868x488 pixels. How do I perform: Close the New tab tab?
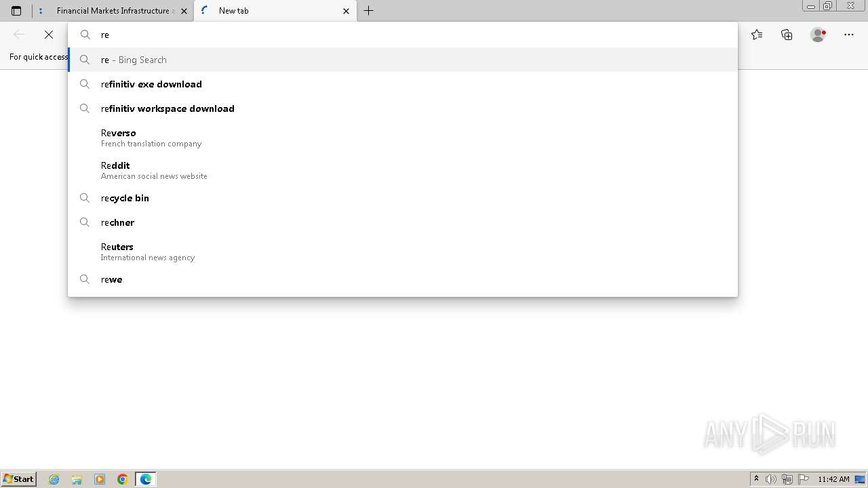tap(346, 11)
